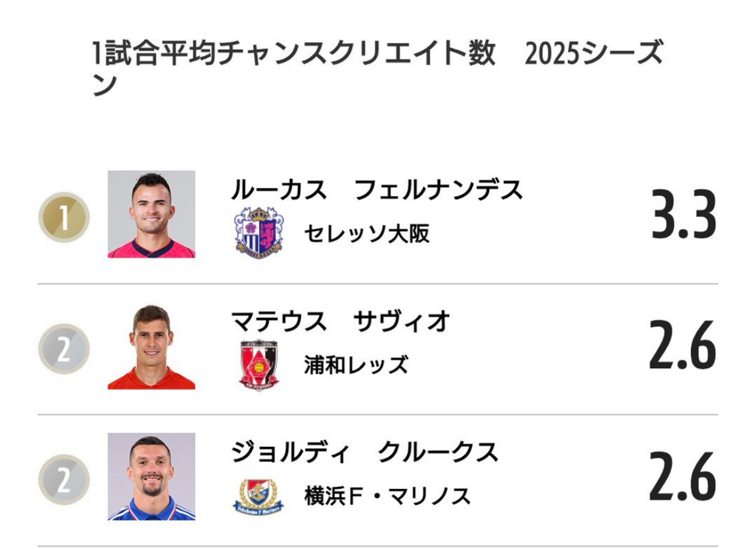Open the 横浜F・マリノス team name link
The width and height of the screenshot is (756, 549).
(387, 496)
